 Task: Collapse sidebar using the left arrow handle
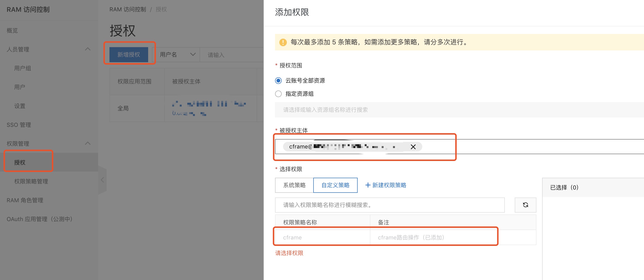102,180
